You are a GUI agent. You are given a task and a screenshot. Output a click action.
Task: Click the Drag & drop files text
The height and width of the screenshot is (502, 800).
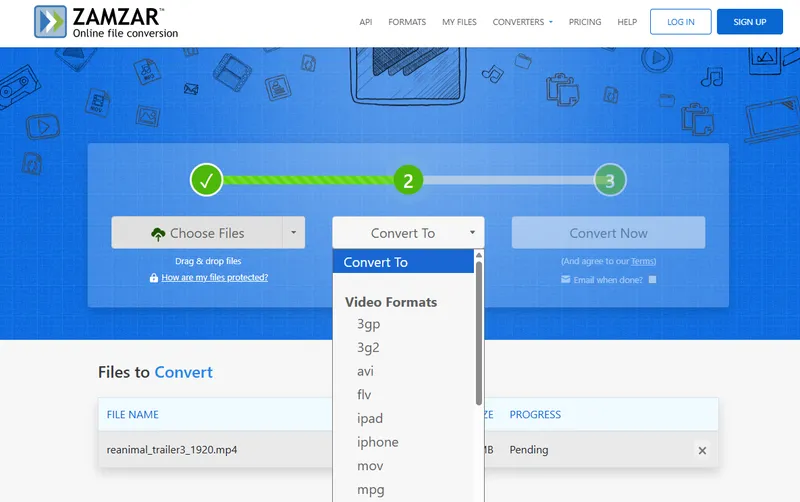[208, 261]
